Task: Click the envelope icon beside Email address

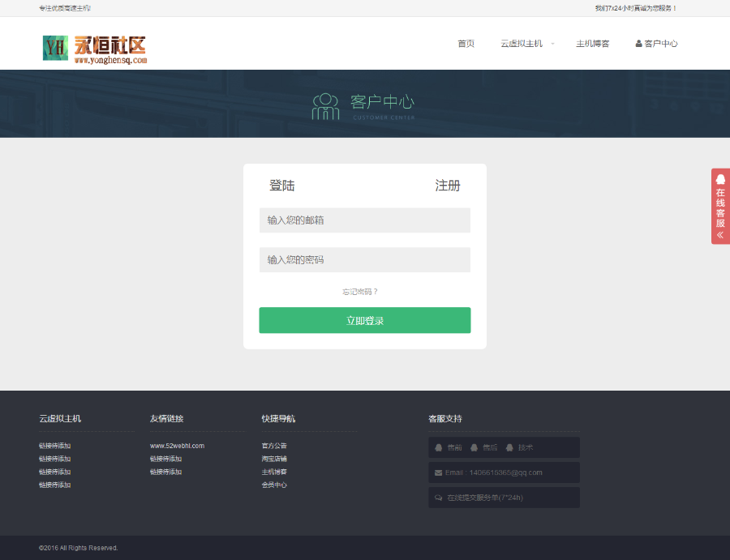Action: click(x=439, y=472)
